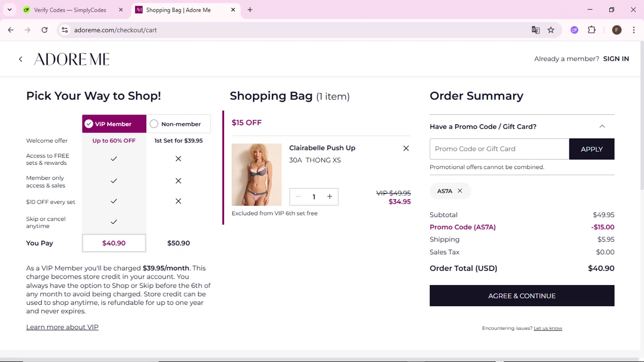This screenshot has width=644, height=362.
Task: Decrease item quantity with minus button
Action: pyautogui.click(x=298, y=197)
